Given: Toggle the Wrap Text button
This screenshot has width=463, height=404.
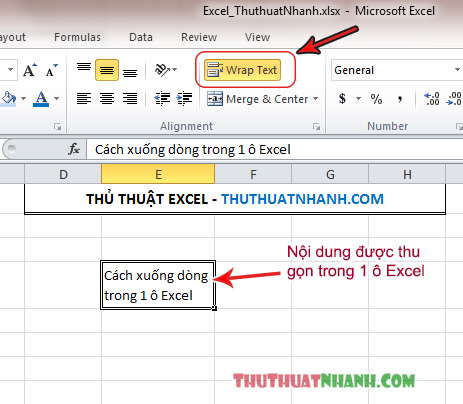Looking at the screenshot, I should point(242,70).
